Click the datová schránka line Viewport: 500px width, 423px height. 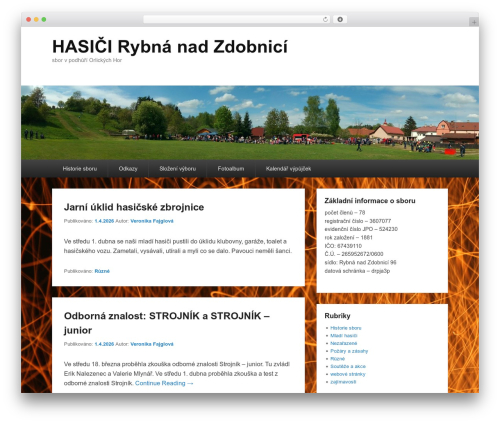click(357, 271)
